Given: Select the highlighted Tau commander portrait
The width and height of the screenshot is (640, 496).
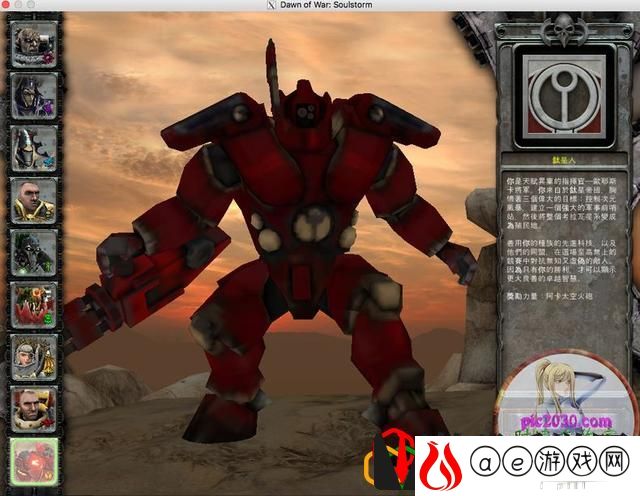Looking at the screenshot, I should (34, 462).
